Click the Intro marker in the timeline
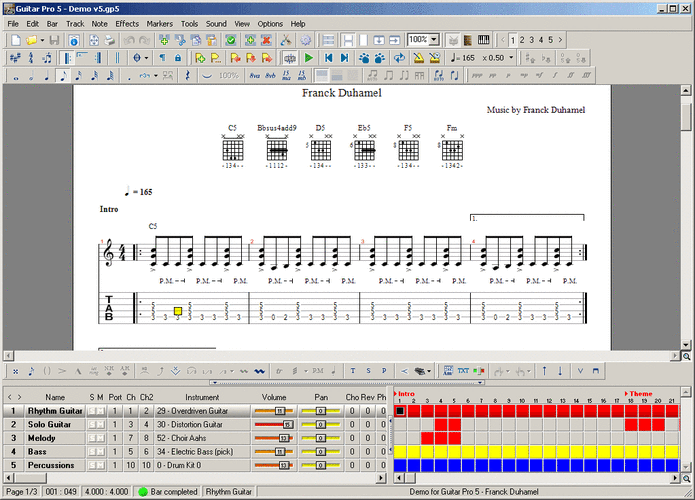 point(404,394)
